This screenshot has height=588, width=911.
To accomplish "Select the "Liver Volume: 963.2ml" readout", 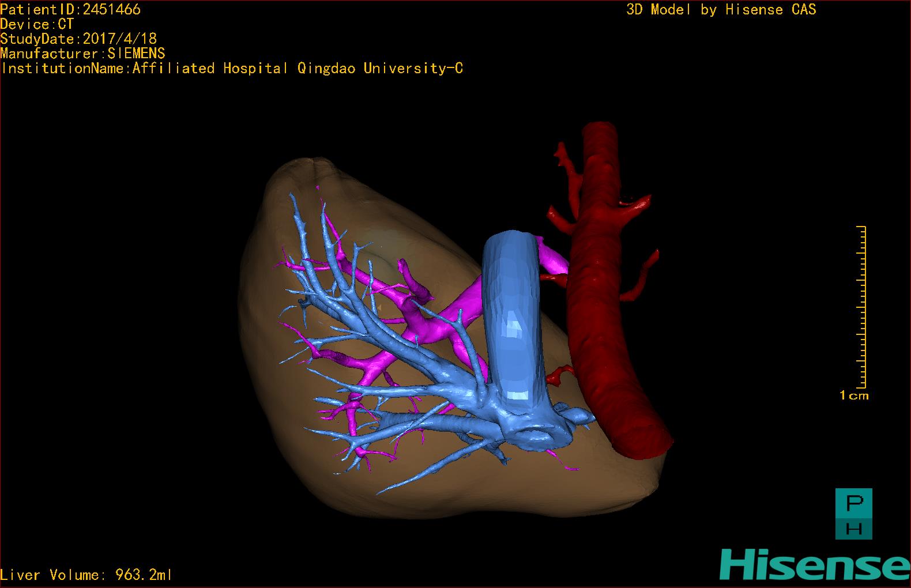I will [86, 575].
